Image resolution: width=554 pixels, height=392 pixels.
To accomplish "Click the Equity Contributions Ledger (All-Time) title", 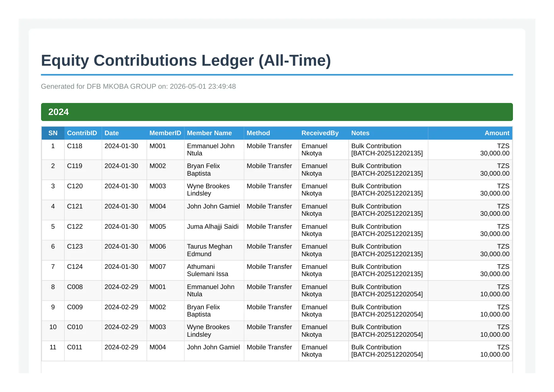I will (186, 60).
